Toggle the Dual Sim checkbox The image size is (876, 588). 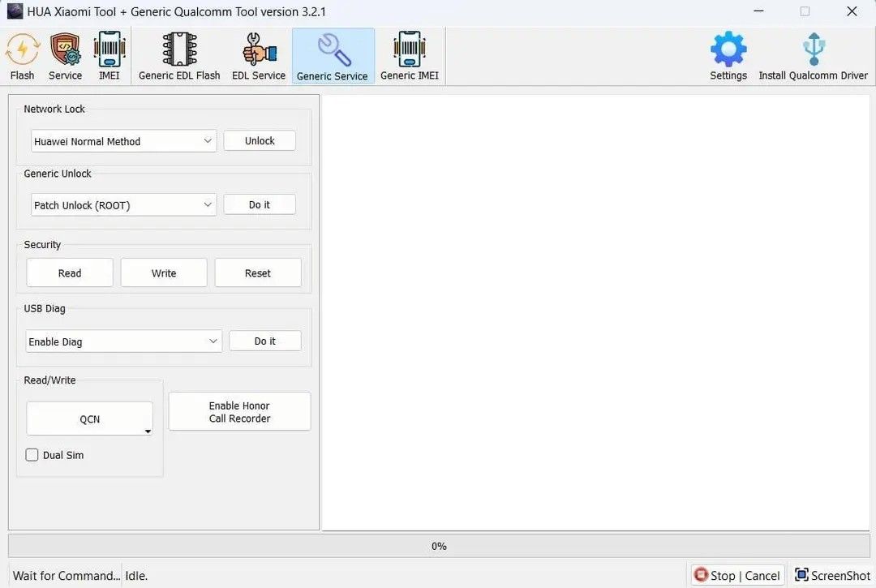[x=32, y=454]
